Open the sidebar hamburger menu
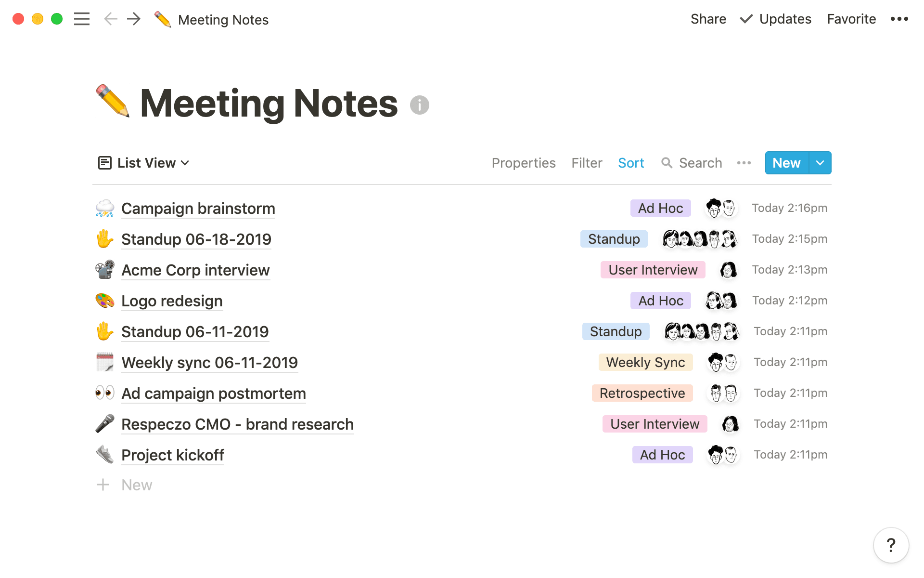Image resolution: width=924 pixels, height=578 pixels. [x=82, y=19]
